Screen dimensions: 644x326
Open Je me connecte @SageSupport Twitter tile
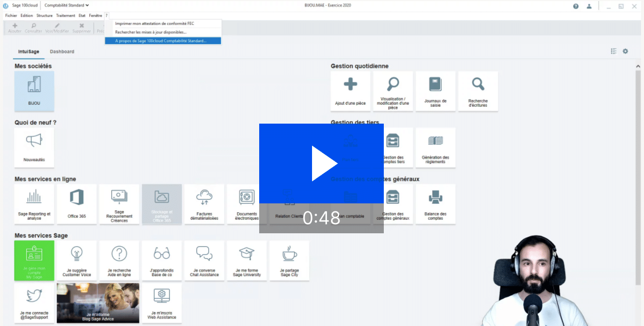pos(34,303)
